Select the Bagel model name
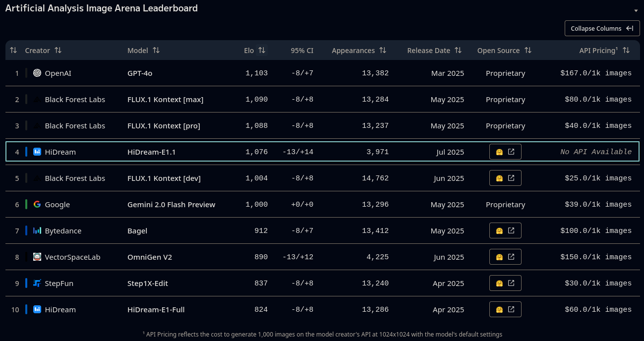Screen dimensions: 644x341 (137, 231)
